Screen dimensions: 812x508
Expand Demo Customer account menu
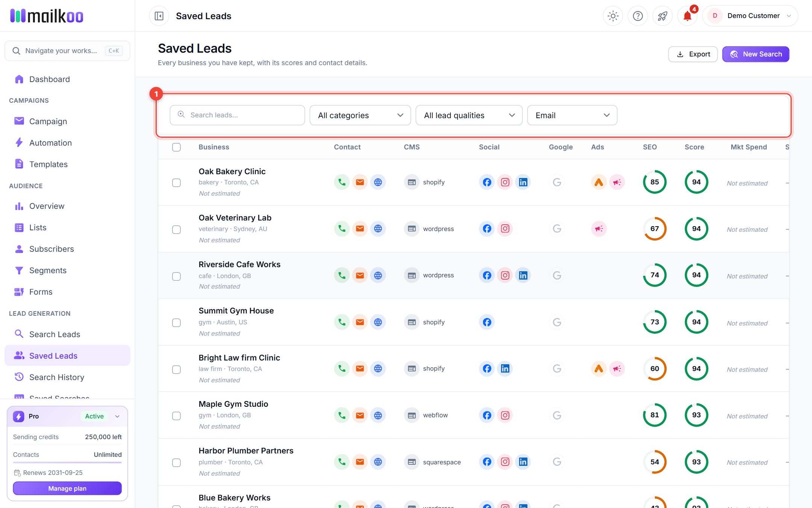pos(750,16)
